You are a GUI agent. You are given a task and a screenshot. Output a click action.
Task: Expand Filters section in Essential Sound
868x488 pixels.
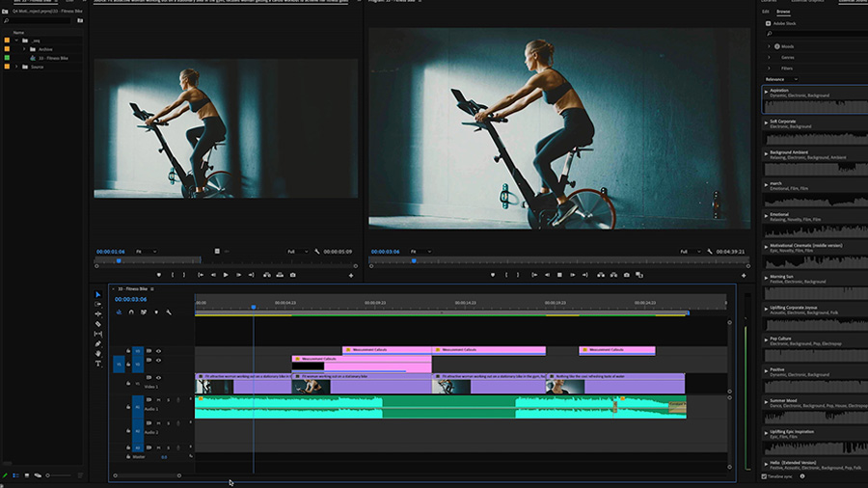[x=769, y=68]
